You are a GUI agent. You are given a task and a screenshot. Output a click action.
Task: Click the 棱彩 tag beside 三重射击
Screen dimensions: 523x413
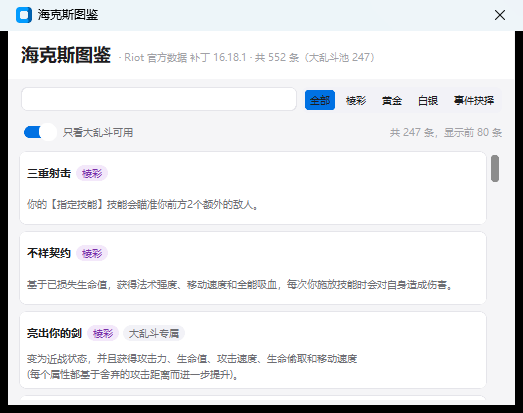[x=92, y=173]
